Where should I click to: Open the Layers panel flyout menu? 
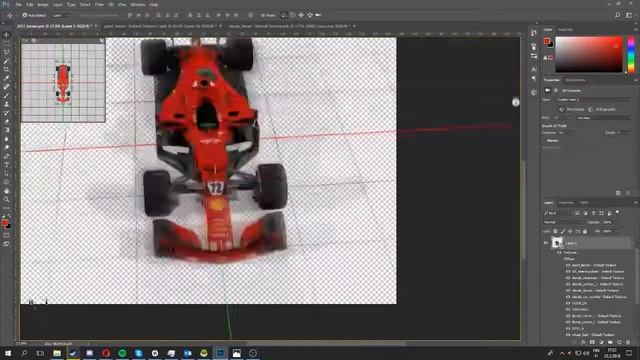(636, 202)
